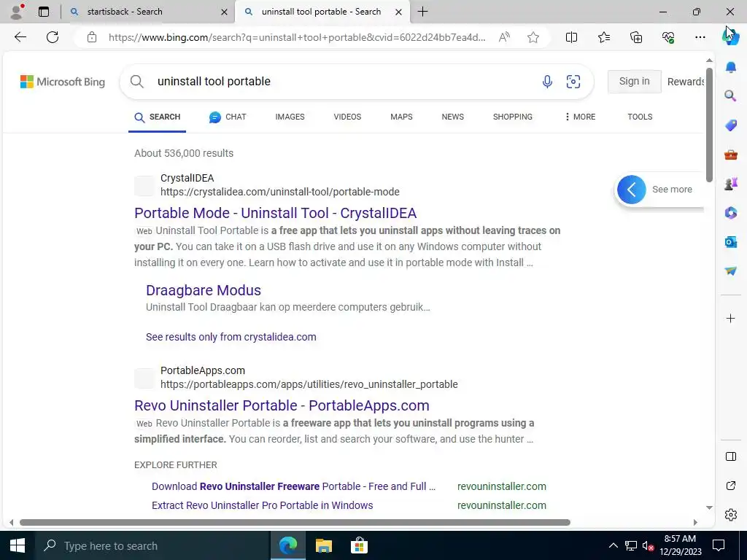Click taskbar Type here to search box
The image size is (747, 560).
click(x=152, y=545)
